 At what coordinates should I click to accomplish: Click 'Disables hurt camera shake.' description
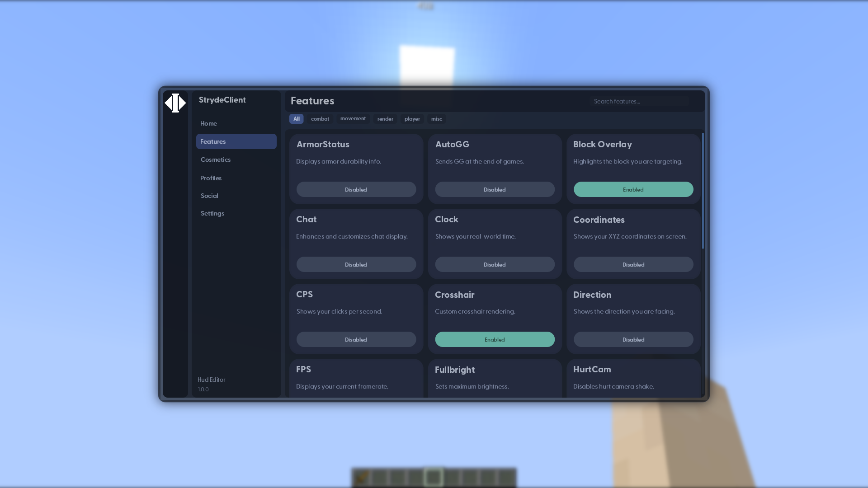(x=613, y=386)
